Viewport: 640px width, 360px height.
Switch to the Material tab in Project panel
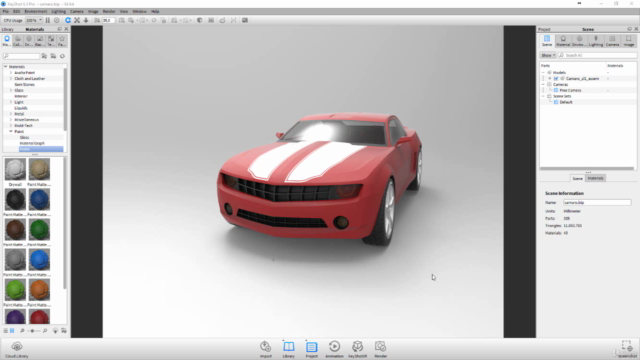563,40
